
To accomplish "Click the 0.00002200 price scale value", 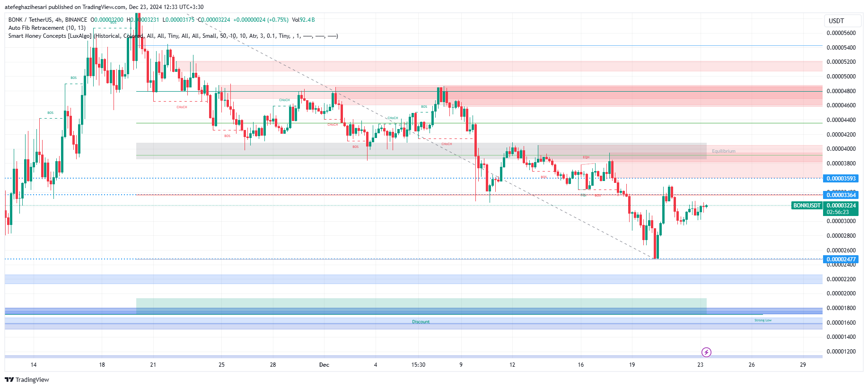I will (x=841, y=279).
